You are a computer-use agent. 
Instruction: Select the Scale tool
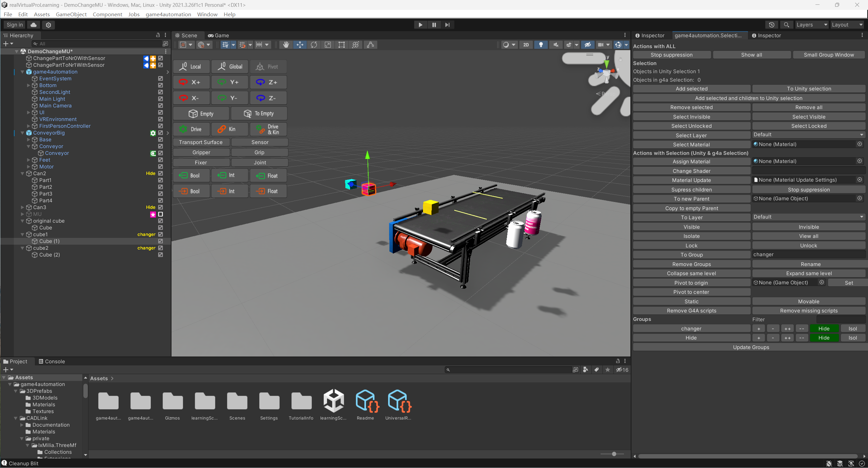[x=328, y=45]
